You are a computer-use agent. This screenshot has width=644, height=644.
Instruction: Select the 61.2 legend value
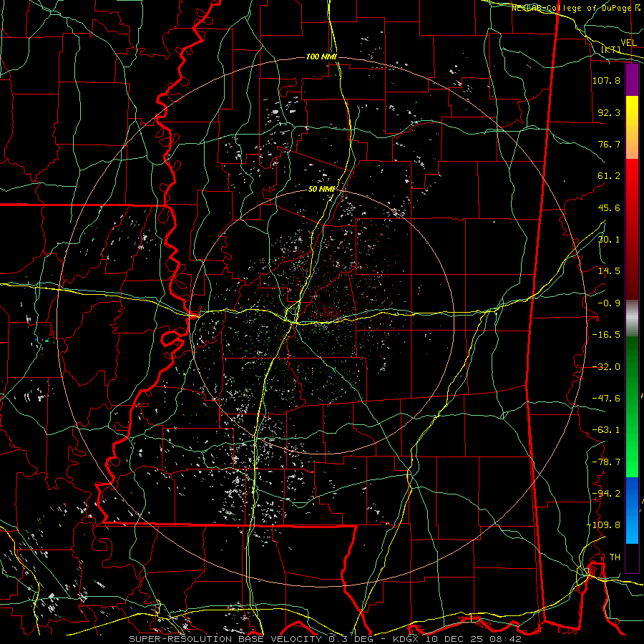pos(609,176)
